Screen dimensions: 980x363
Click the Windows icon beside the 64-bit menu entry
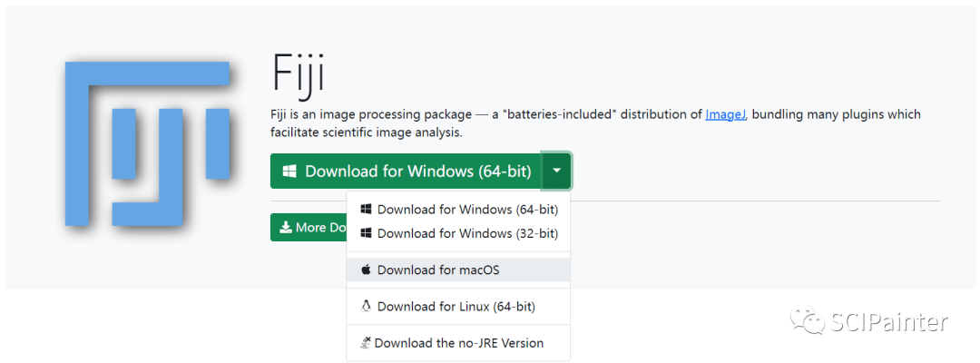[366, 210]
